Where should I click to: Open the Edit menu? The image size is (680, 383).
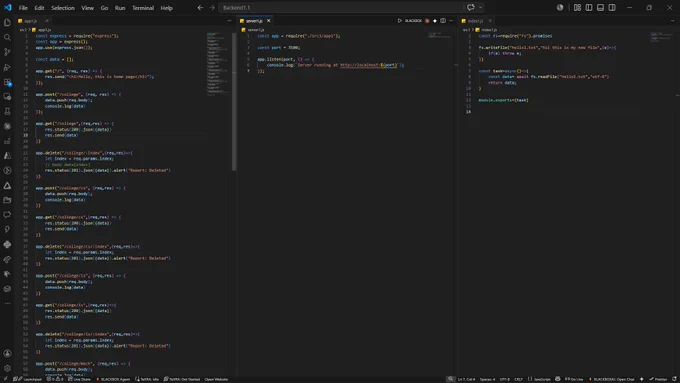[x=39, y=8]
